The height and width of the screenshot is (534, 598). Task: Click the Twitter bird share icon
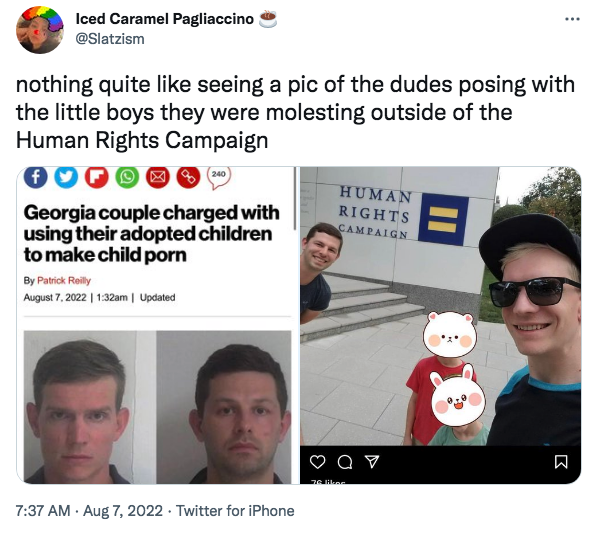[66, 177]
